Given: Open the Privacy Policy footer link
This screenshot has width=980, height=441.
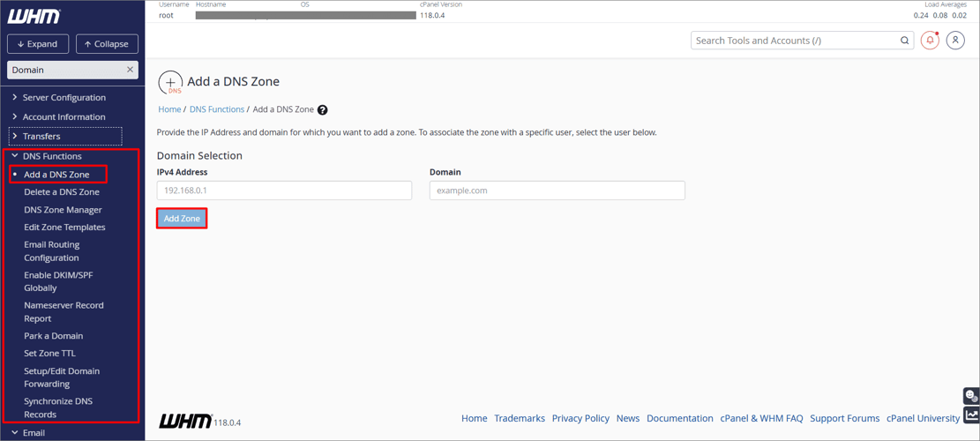Looking at the screenshot, I should (580, 419).
